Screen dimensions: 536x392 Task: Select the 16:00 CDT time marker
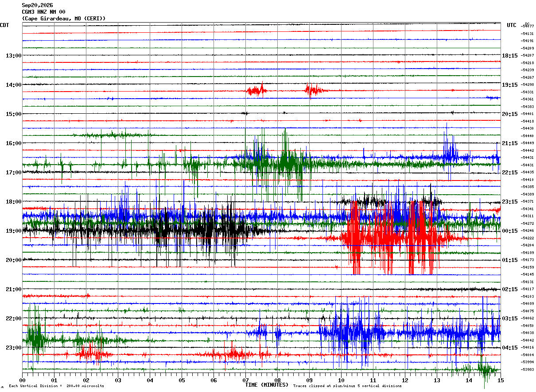point(14,143)
